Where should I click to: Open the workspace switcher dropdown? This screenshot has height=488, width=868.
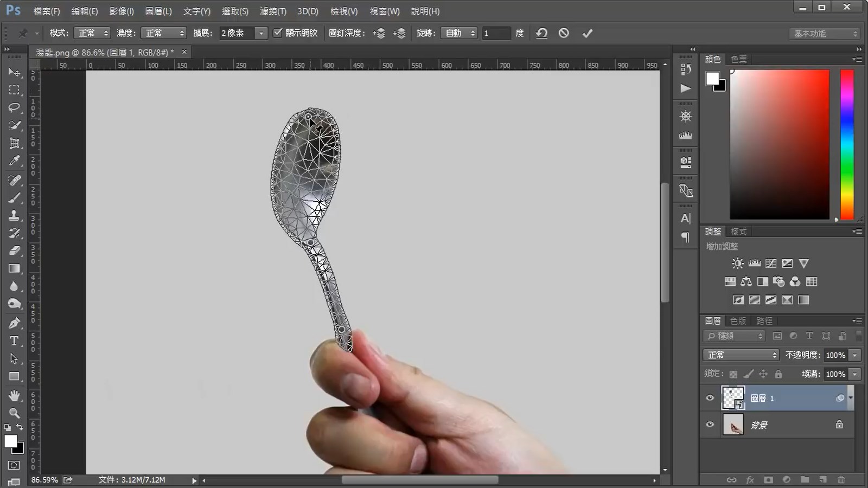point(824,34)
